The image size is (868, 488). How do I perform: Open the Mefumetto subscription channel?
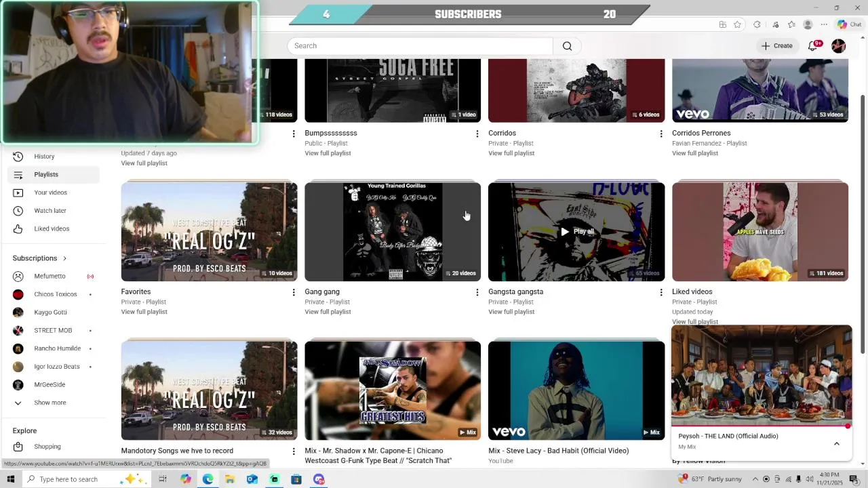54,277
